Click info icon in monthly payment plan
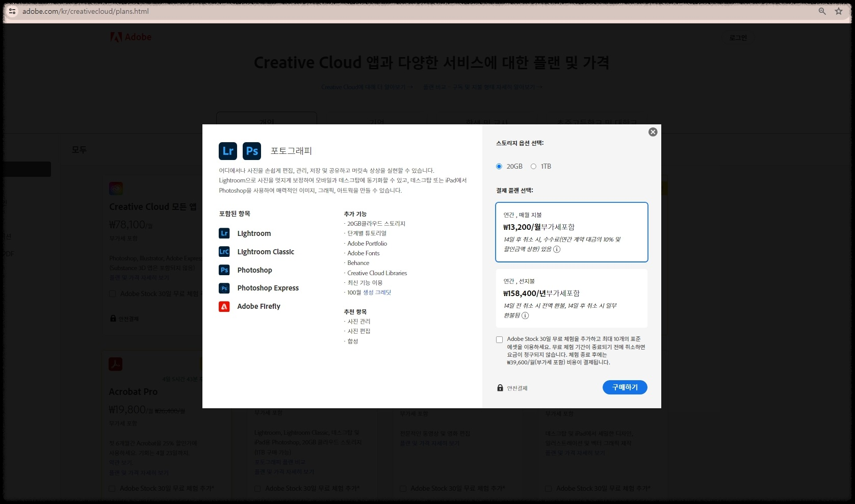 (x=557, y=249)
